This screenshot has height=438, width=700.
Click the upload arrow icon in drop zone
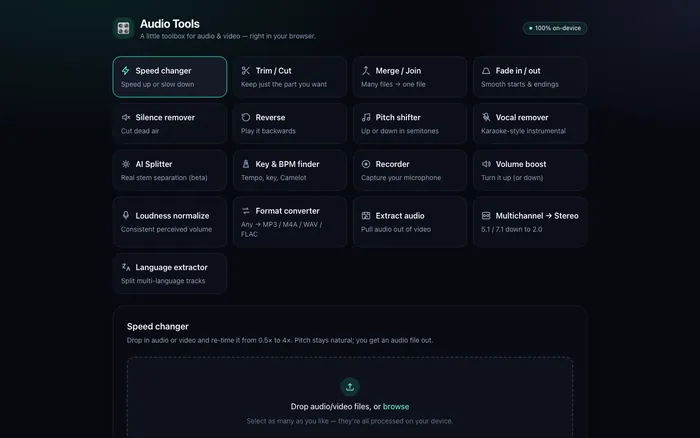coord(350,387)
